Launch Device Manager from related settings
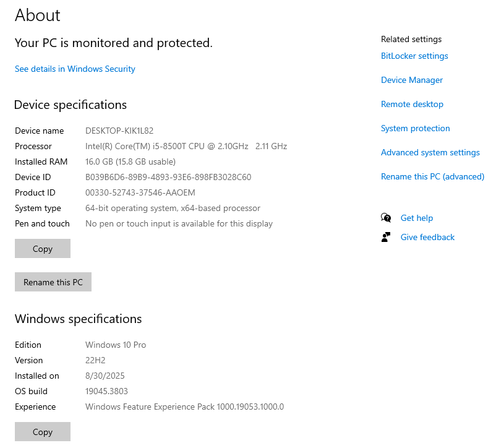 412,80
